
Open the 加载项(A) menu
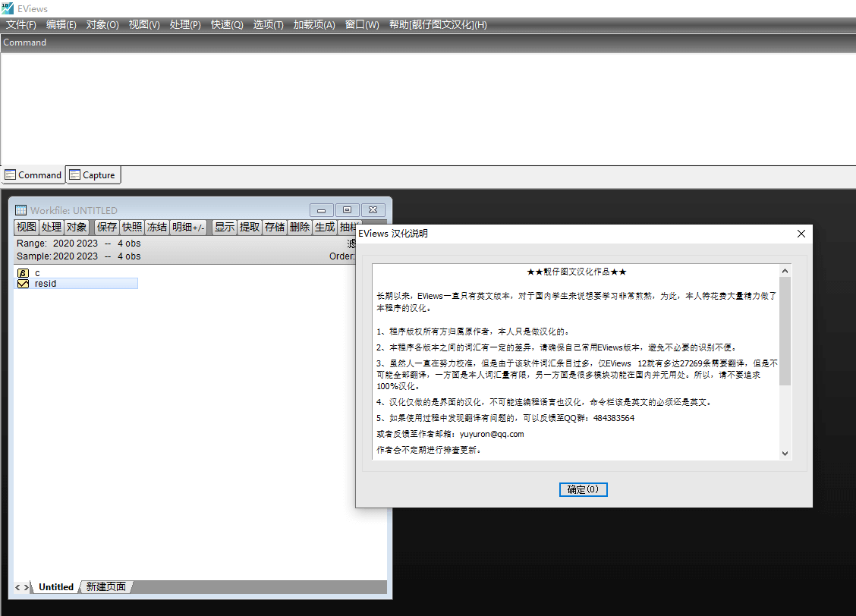[314, 24]
